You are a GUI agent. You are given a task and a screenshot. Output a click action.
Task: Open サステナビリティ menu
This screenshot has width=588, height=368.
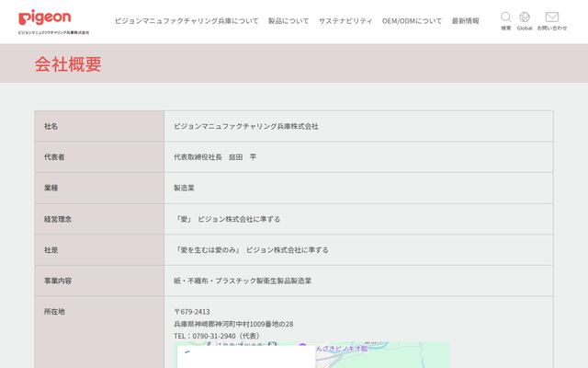click(345, 21)
